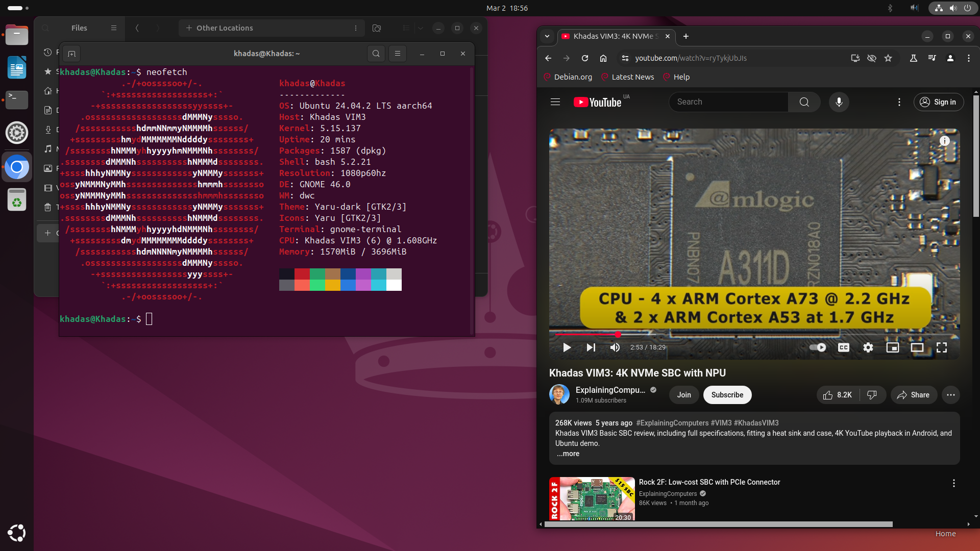Open terminal hamburger menu
The image size is (980, 551).
[x=398, y=54]
